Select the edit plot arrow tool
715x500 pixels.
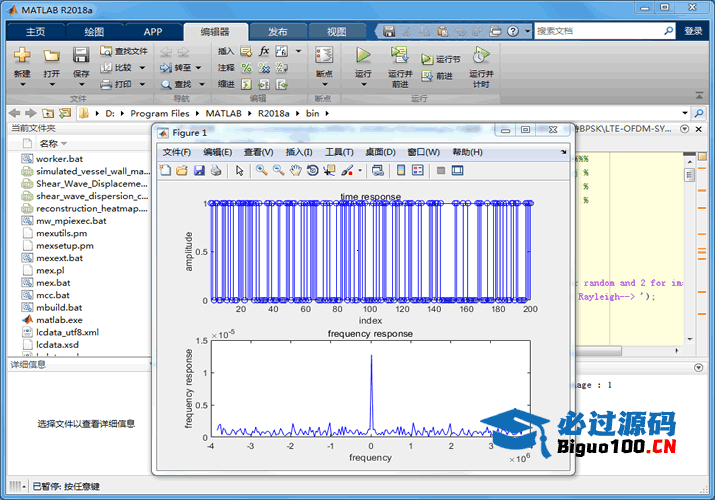pyautogui.click(x=239, y=170)
